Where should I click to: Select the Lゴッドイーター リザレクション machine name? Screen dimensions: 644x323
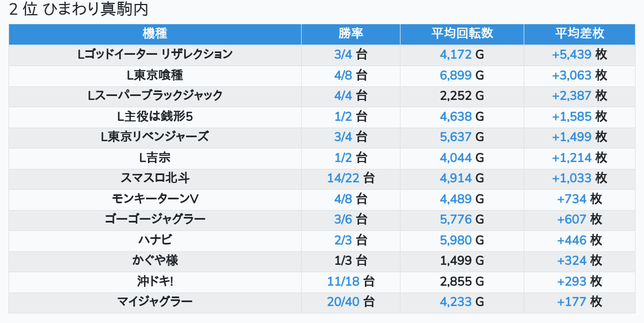155,55
